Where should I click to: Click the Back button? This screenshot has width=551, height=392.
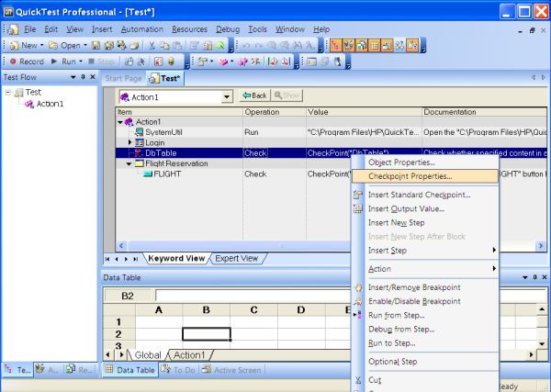pyautogui.click(x=254, y=95)
